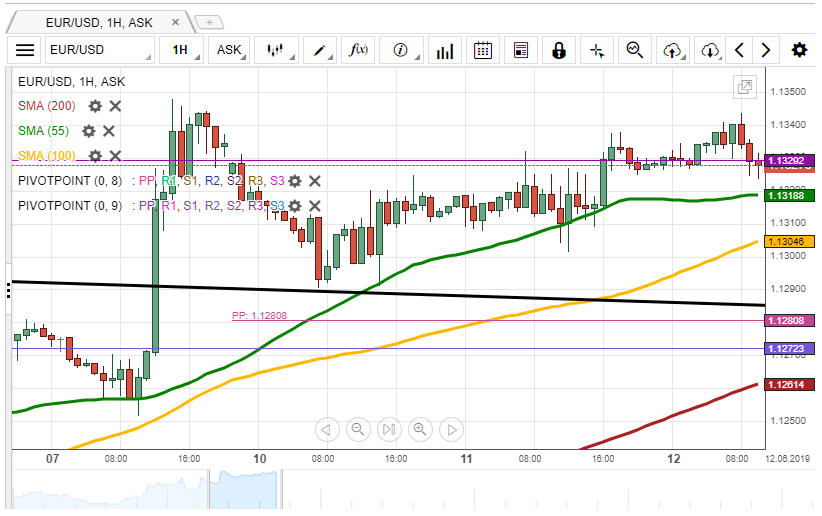Click the calendar icon in toolbar
This screenshot has height=516, width=822.
(482, 50)
